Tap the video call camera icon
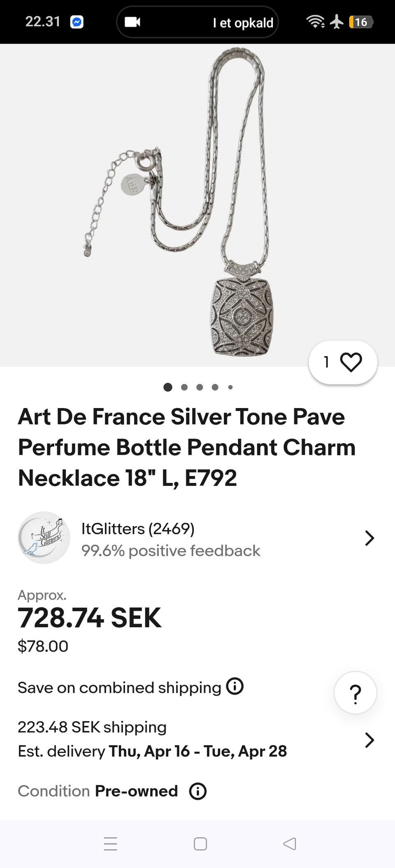Screen dimensions: 395x868 [132, 22]
